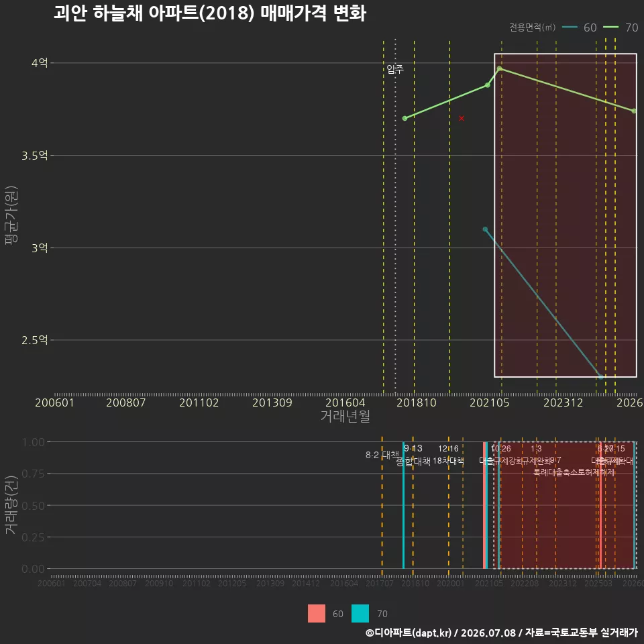644x644 pixels.
Task: Click the salmon 60 swatch in bottom legend
Action: pyautogui.click(x=316, y=614)
